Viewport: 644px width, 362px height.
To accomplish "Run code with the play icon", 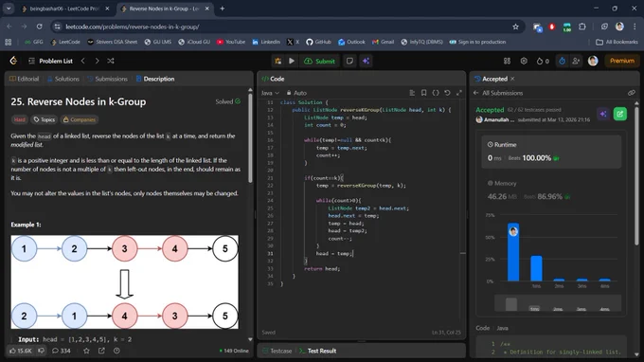I will pyautogui.click(x=292, y=61).
